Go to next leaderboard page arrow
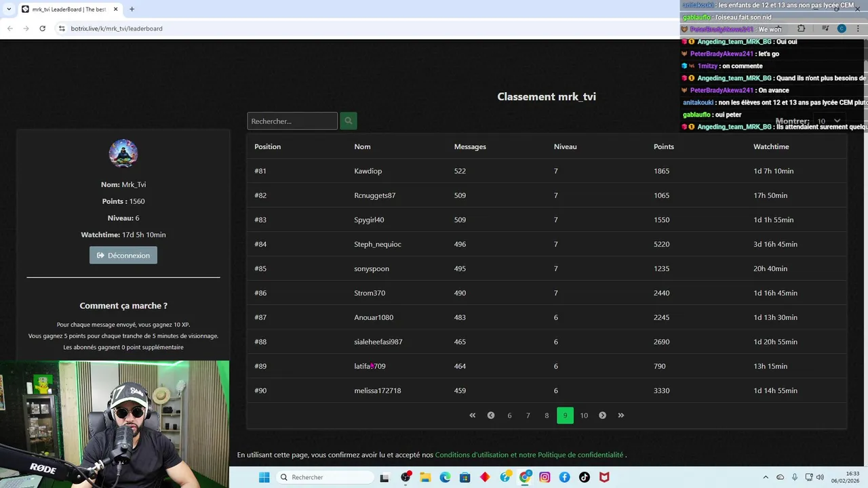This screenshot has height=488, width=868. (x=602, y=415)
